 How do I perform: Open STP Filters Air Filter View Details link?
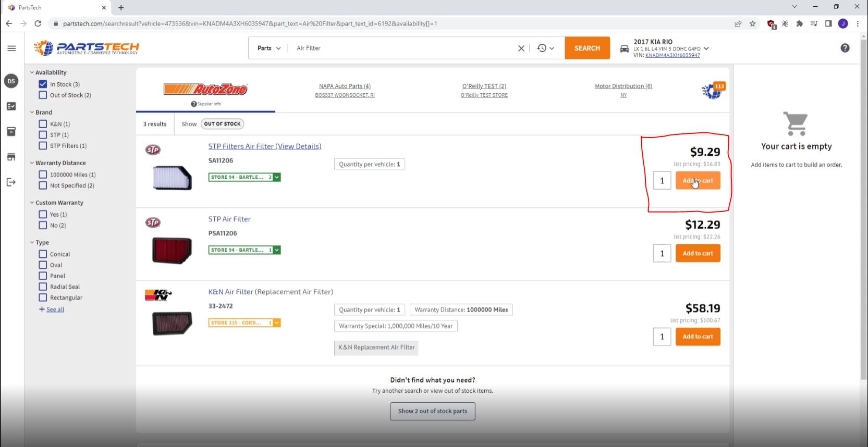[x=265, y=146]
